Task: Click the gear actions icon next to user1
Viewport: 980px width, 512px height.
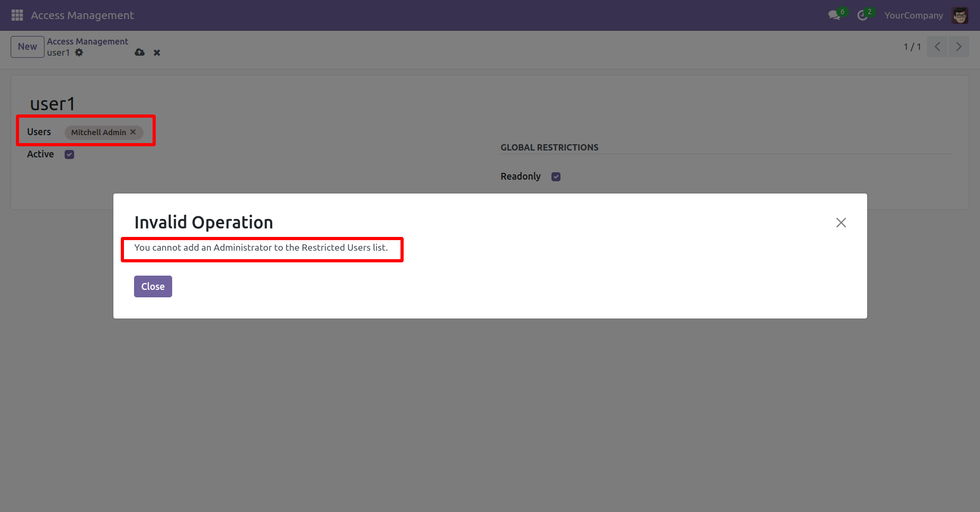Action: tap(79, 52)
